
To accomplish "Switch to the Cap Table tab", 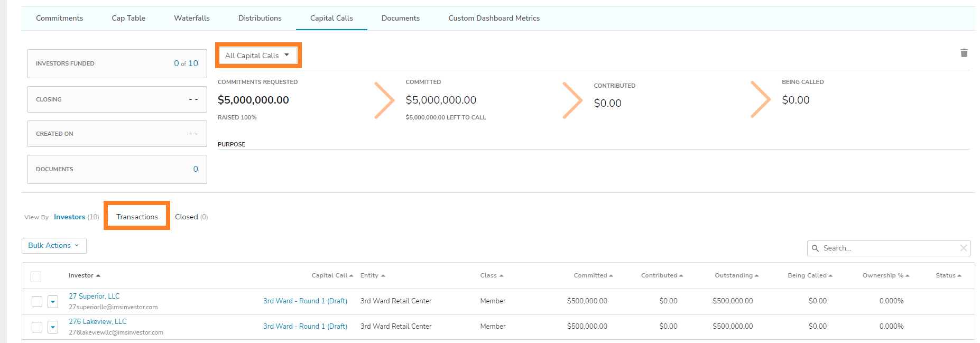I will (128, 18).
